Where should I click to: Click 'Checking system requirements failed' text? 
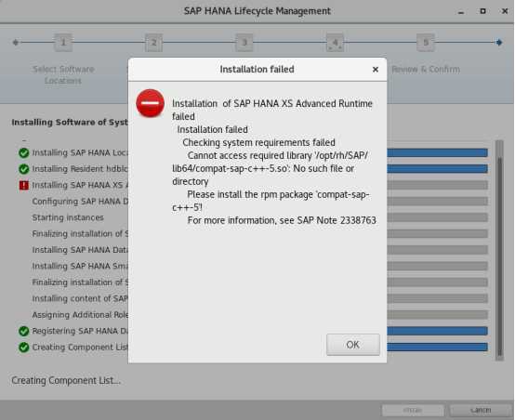(258, 142)
